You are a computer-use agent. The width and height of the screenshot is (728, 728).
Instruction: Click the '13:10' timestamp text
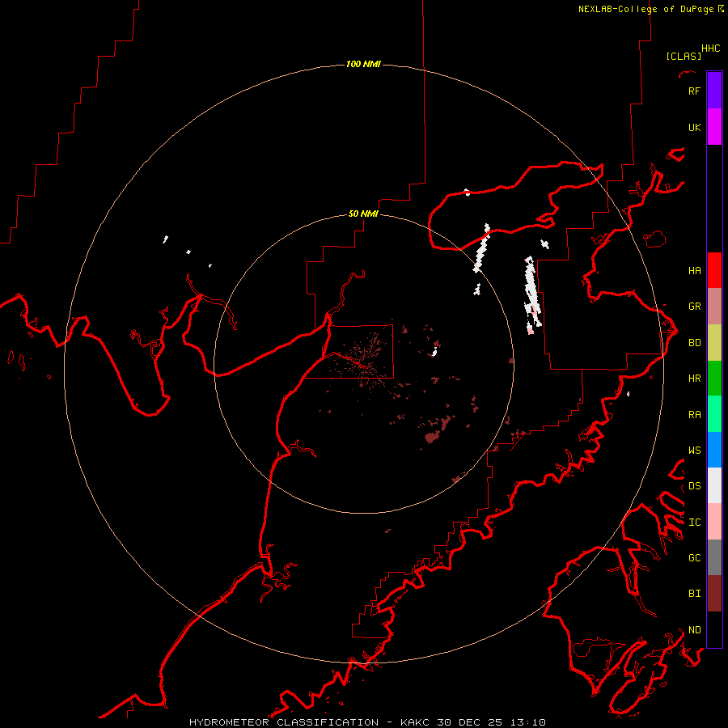(x=527, y=722)
